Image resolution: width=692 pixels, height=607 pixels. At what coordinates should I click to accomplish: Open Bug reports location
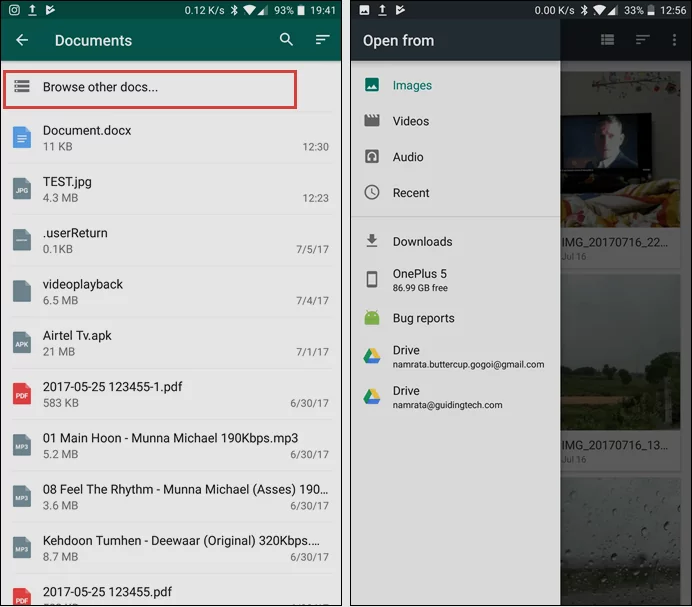[455, 318]
